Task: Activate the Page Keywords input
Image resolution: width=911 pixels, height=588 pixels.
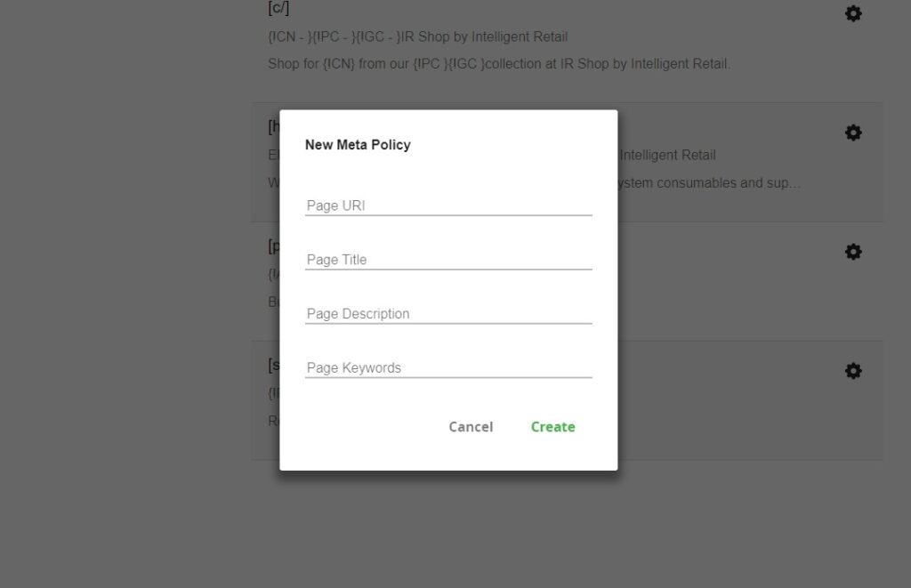Action: click(x=448, y=367)
